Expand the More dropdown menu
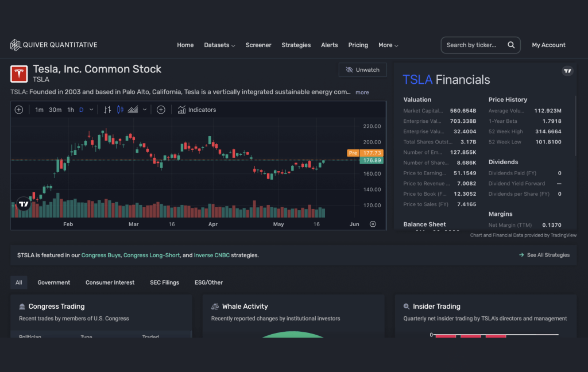This screenshot has width=588, height=372. (x=388, y=45)
